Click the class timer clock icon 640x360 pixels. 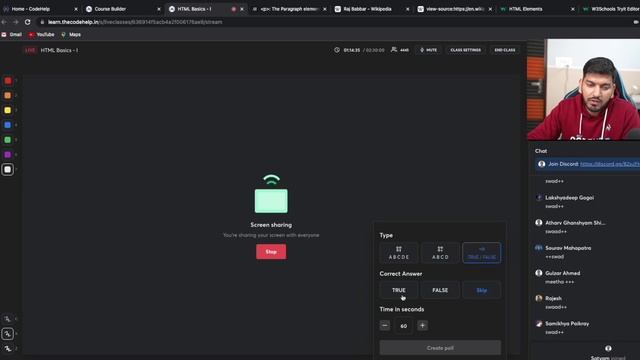(x=337, y=50)
